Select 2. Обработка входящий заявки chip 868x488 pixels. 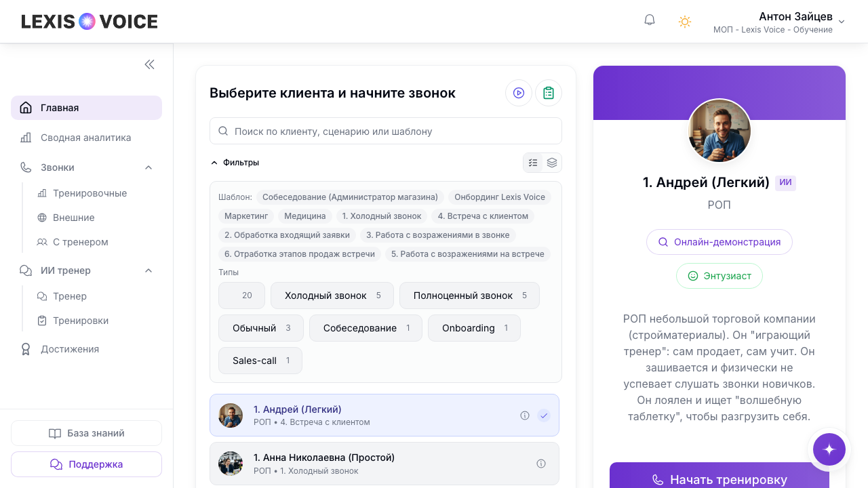coord(287,235)
